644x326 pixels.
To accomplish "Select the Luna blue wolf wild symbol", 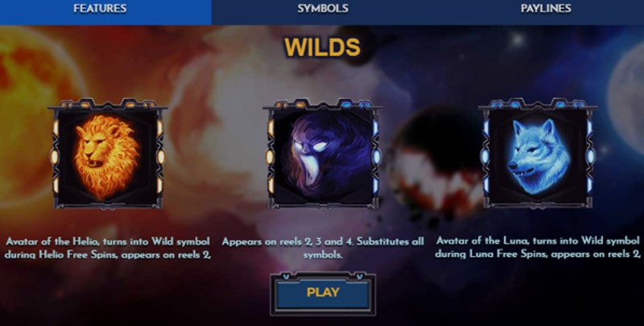I will click(538, 154).
